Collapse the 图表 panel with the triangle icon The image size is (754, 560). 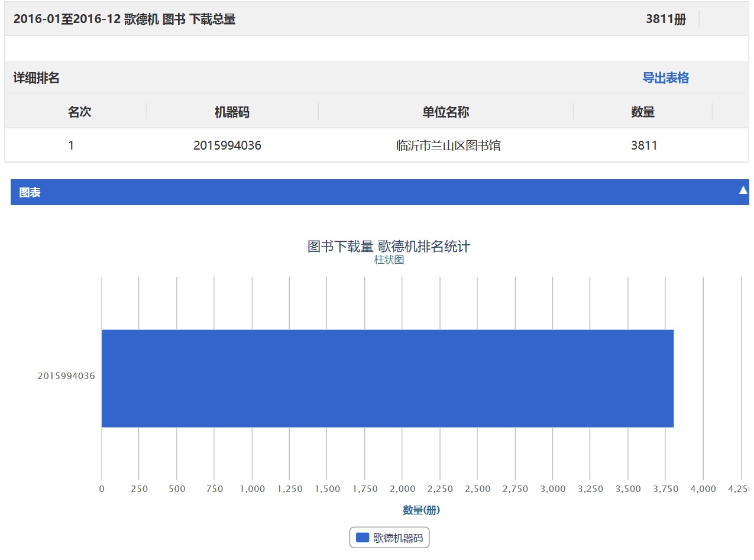tap(743, 190)
